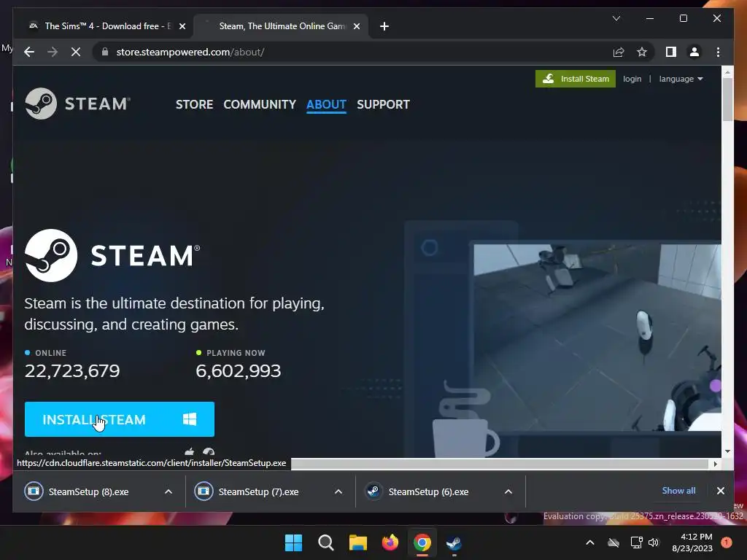This screenshot has width=747, height=560.
Task: Open the clock showing 4:12 PM
Action: (x=692, y=542)
